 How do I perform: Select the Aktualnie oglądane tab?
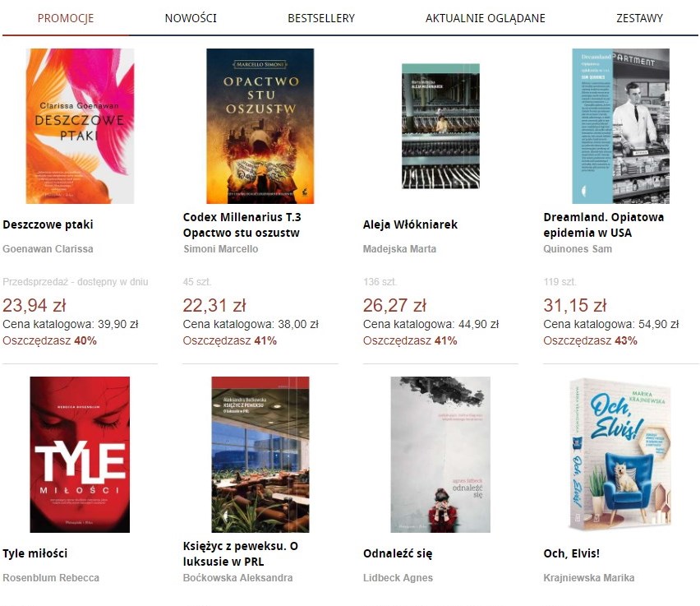(x=486, y=18)
